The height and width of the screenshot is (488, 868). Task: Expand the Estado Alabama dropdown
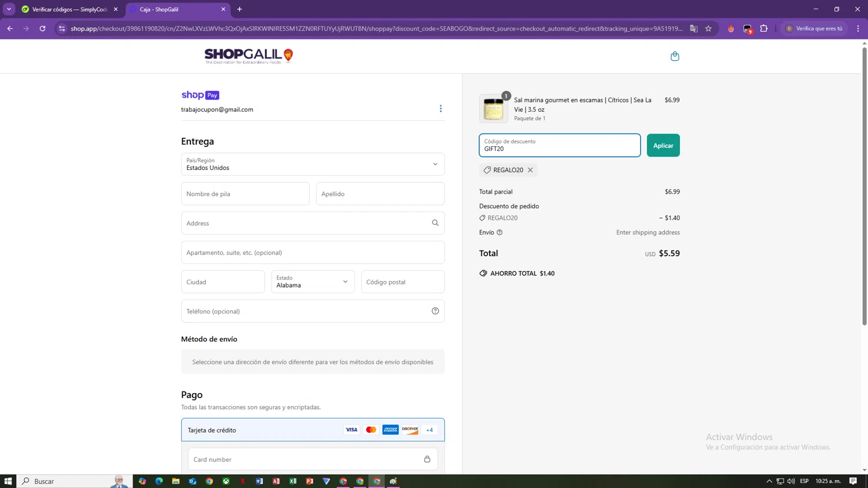(312, 282)
